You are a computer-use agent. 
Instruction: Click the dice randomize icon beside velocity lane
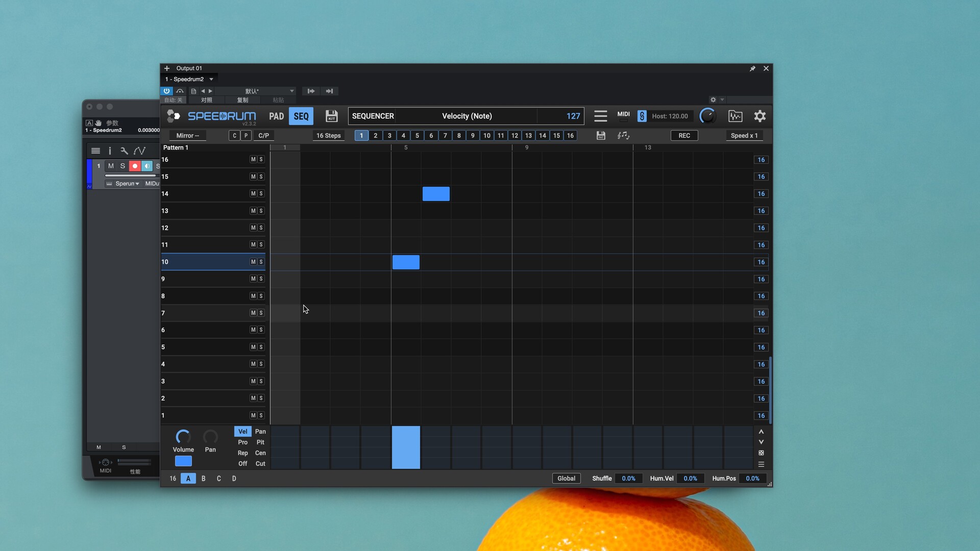tap(761, 453)
